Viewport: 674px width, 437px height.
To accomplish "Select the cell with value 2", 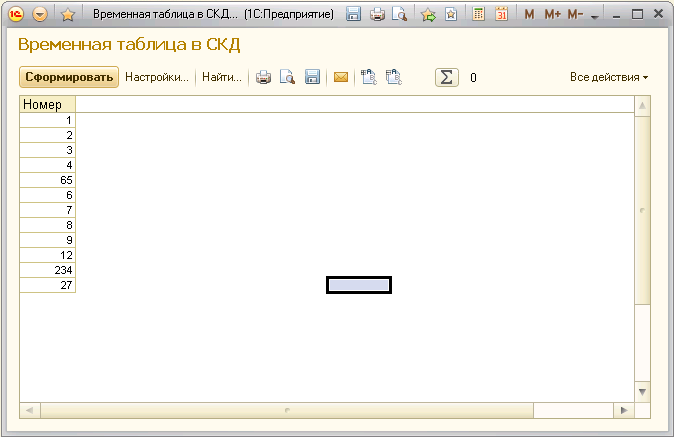I will pos(48,135).
